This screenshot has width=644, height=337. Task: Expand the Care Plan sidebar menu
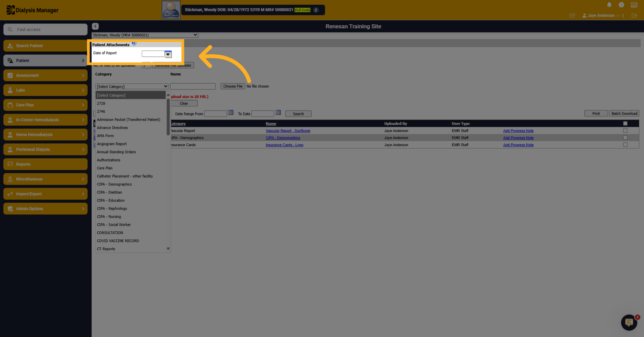[x=45, y=105]
